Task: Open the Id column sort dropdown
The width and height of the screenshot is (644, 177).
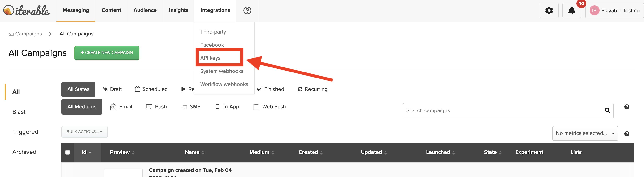Action: (87, 152)
